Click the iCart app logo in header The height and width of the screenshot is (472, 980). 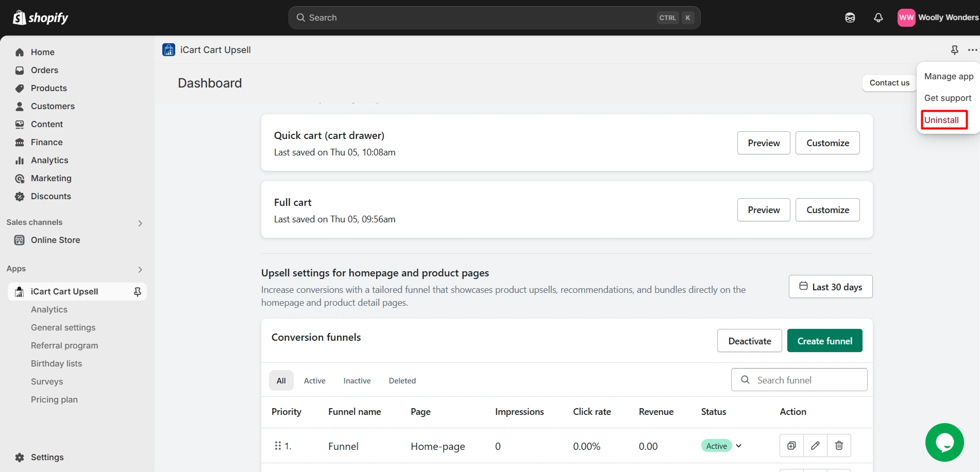pos(168,49)
